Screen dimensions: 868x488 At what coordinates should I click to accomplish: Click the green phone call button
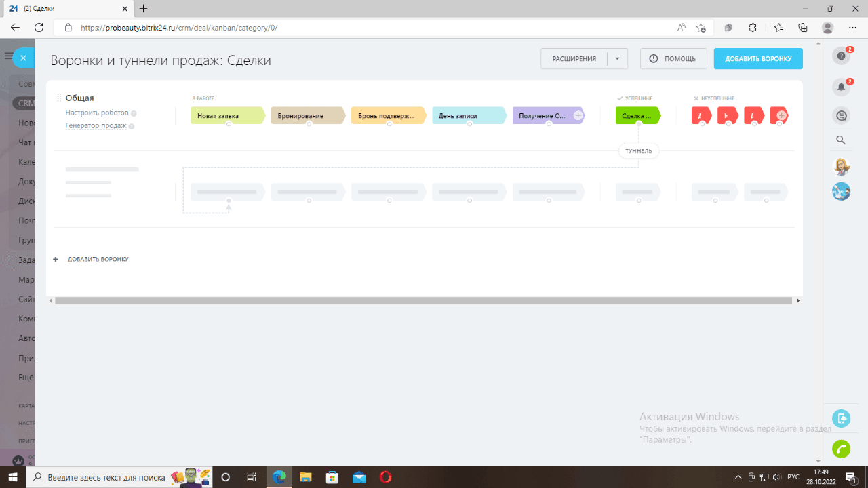tap(842, 449)
